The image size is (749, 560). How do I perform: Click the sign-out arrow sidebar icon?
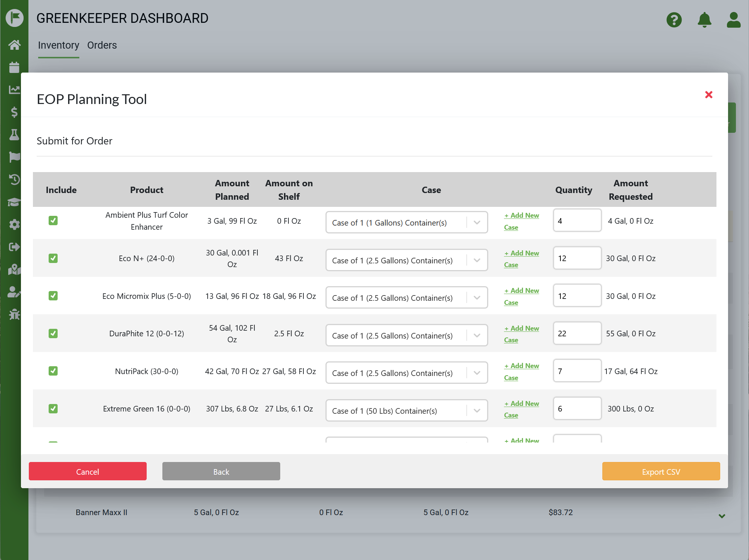pyautogui.click(x=14, y=247)
